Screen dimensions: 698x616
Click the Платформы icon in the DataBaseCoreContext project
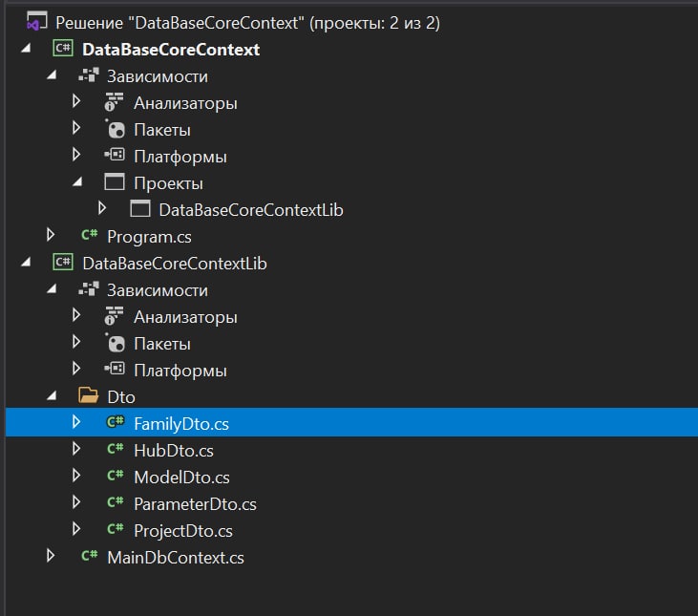point(115,155)
